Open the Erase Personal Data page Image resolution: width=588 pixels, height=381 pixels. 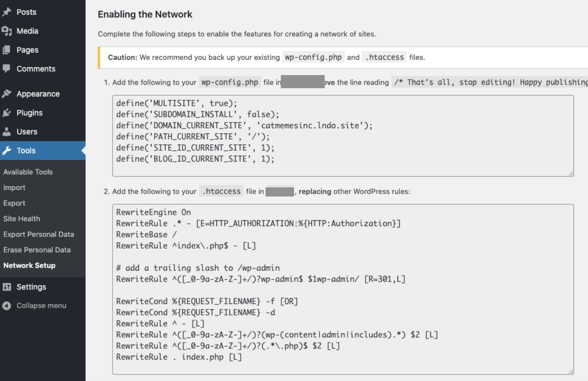[x=37, y=250]
